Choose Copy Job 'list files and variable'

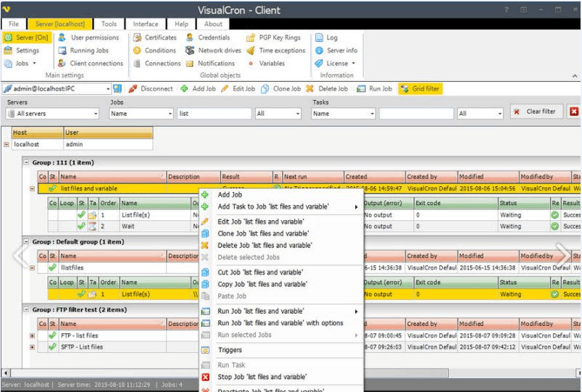tap(281, 284)
